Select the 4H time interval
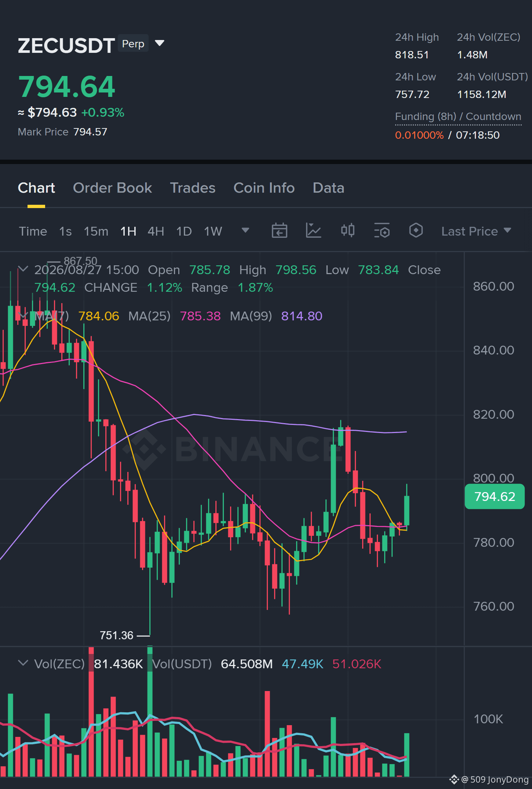Viewport: 532px width, 789px height. coord(156,231)
